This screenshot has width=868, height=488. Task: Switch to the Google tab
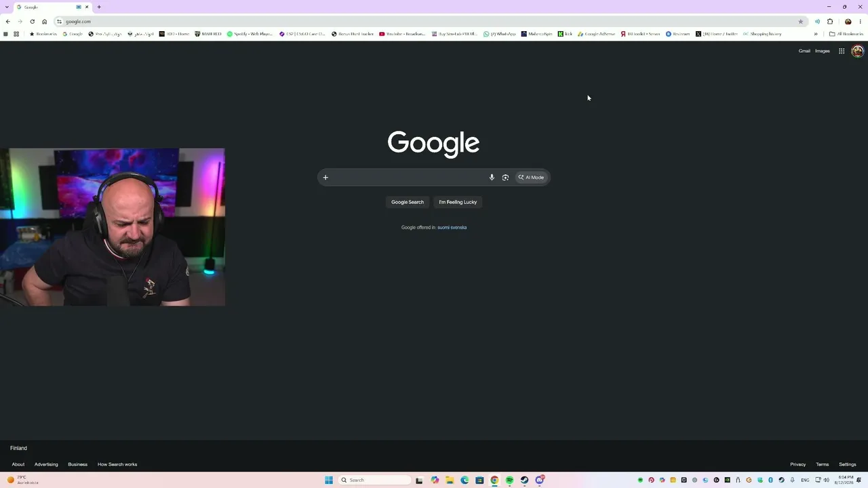click(x=53, y=7)
